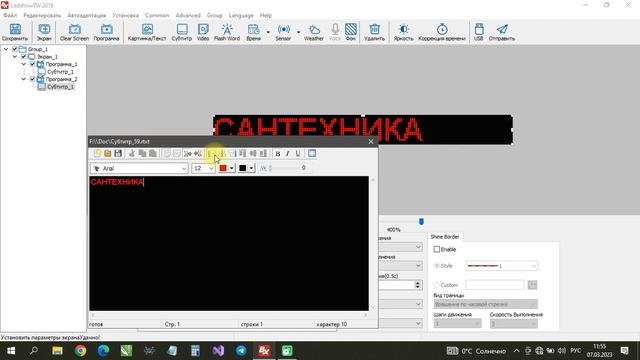The image size is (640, 360).
Task: Collapse the Программа_1 node
Action: click(24, 64)
